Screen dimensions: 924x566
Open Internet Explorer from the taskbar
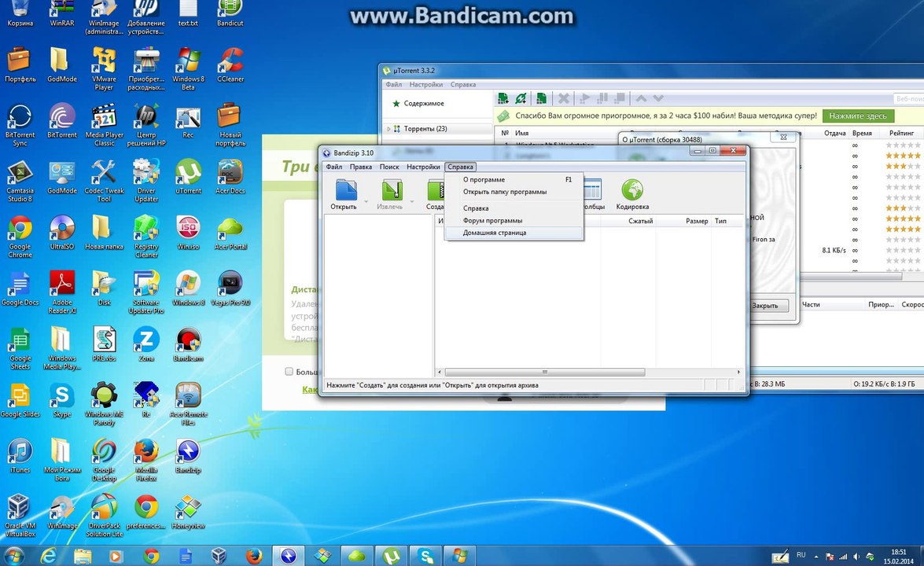(x=48, y=556)
